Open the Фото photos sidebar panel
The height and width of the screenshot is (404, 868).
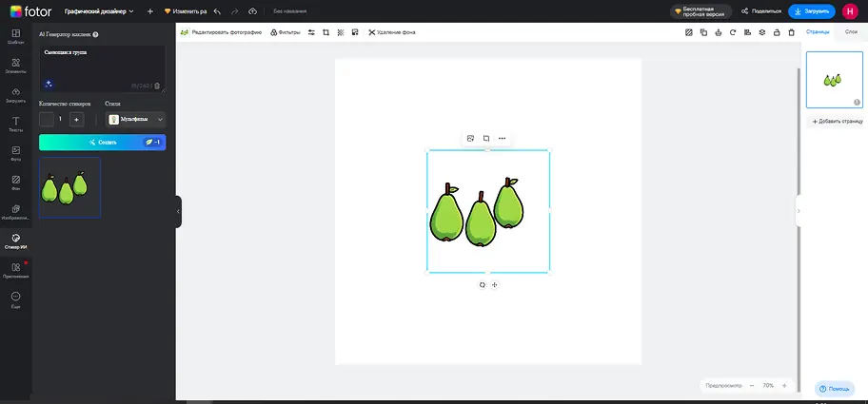coord(15,154)
